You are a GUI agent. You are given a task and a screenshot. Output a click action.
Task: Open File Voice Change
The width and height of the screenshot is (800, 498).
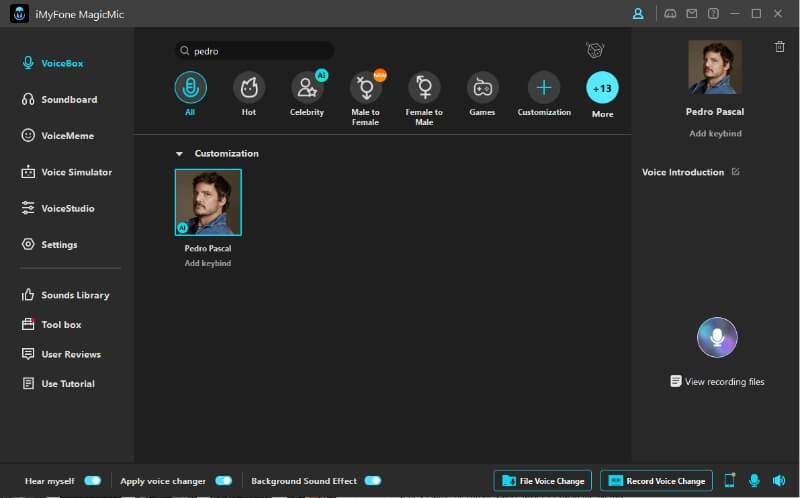pos(543,481)
